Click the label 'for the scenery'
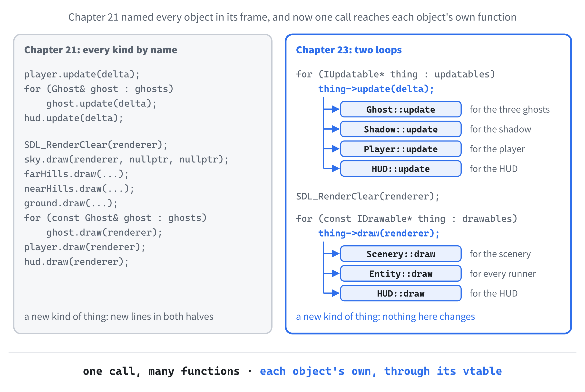Screen dimensions: 585x392 coord(500,254)
